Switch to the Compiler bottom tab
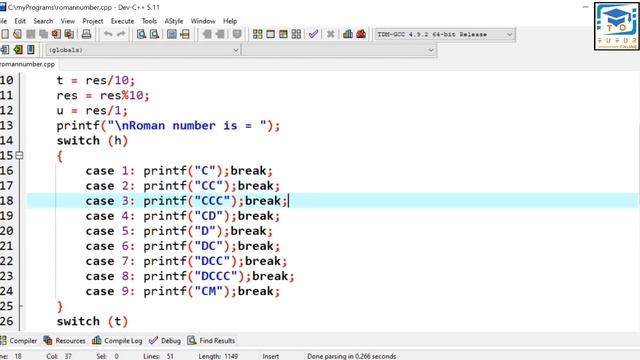640x360 pixels. click(x=19, y=340)
